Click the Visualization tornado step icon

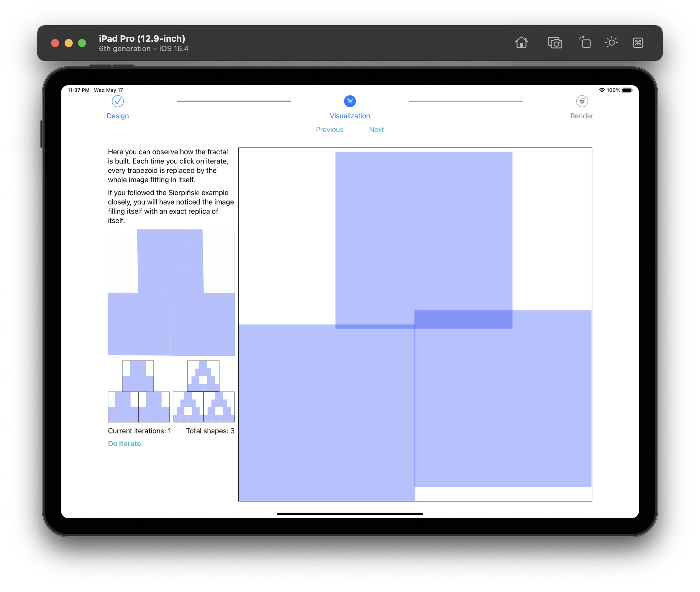(350, 101)
